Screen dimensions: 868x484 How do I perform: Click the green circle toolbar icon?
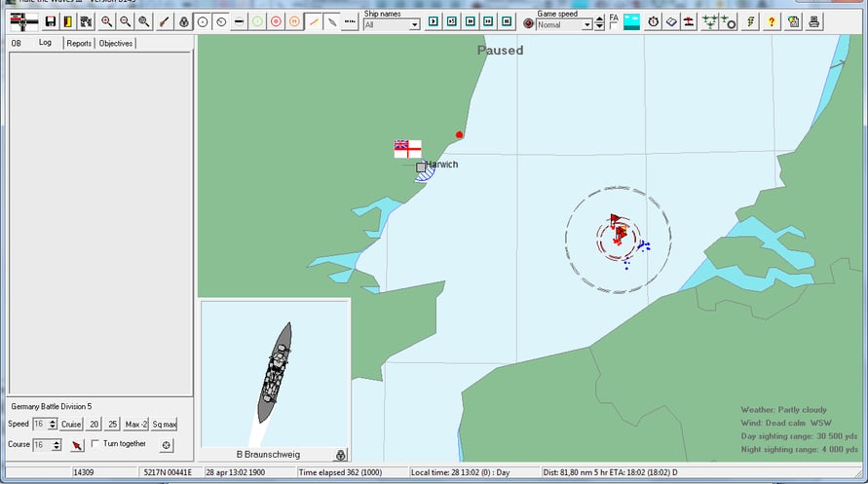coord(257,22)
